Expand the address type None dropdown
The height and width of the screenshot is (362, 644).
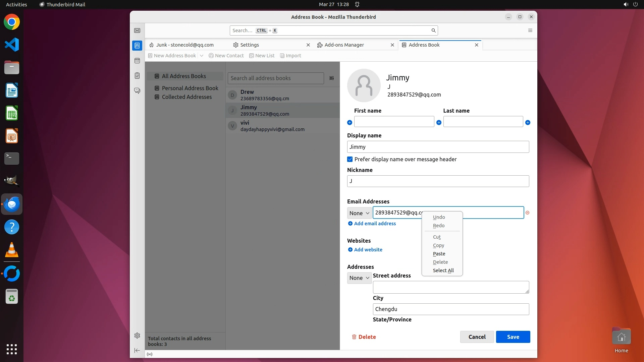(359, 278)
